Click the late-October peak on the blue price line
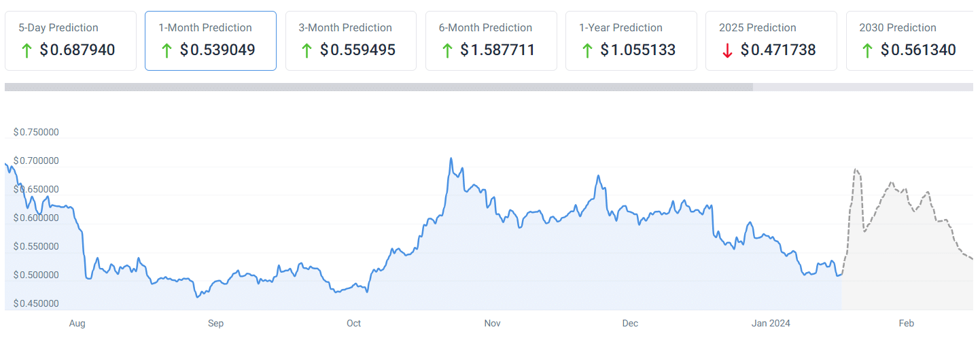The height and width of the screenshot is (338, 980). pos(451,159)
